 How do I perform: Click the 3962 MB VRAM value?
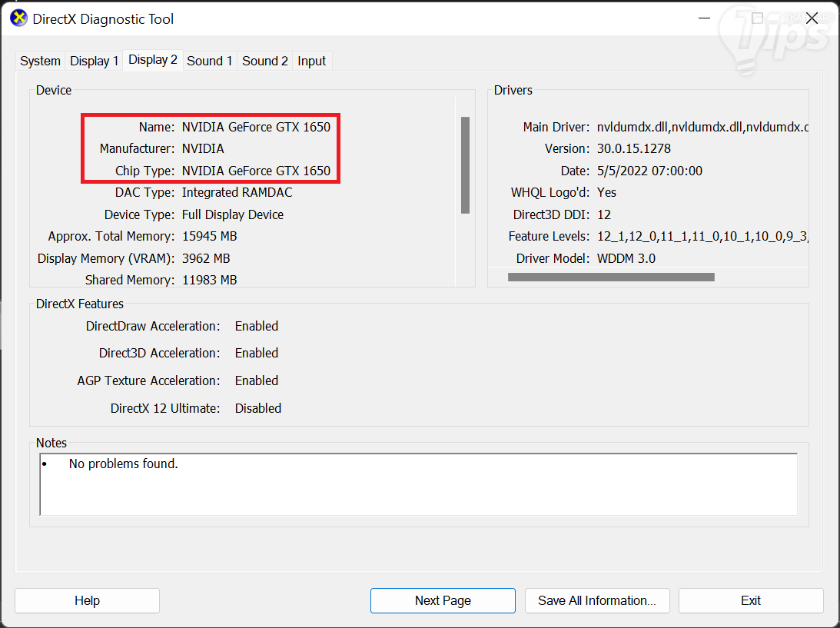(x=206, y=258)
